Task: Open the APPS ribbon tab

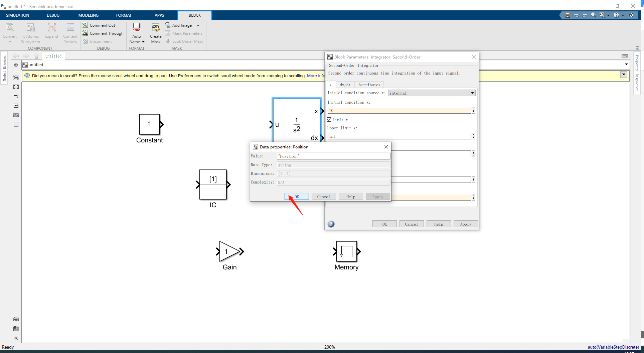Action: tap(159, 15)
